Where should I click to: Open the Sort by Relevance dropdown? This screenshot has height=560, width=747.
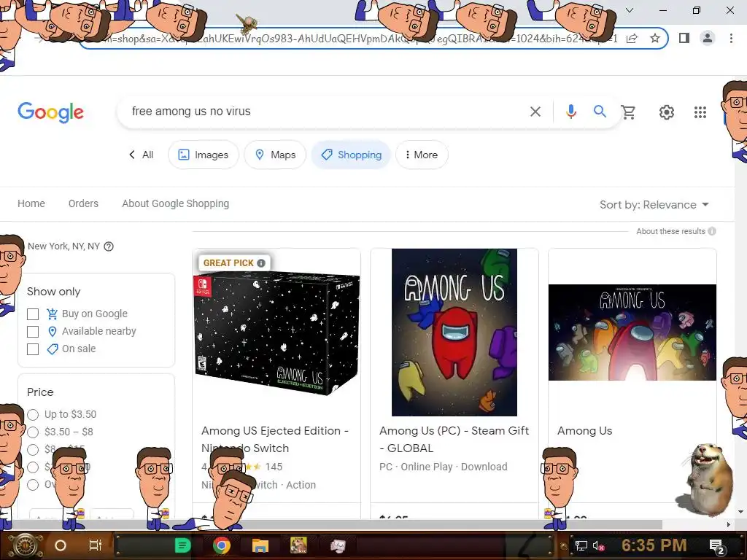click(x=654, y=205)
